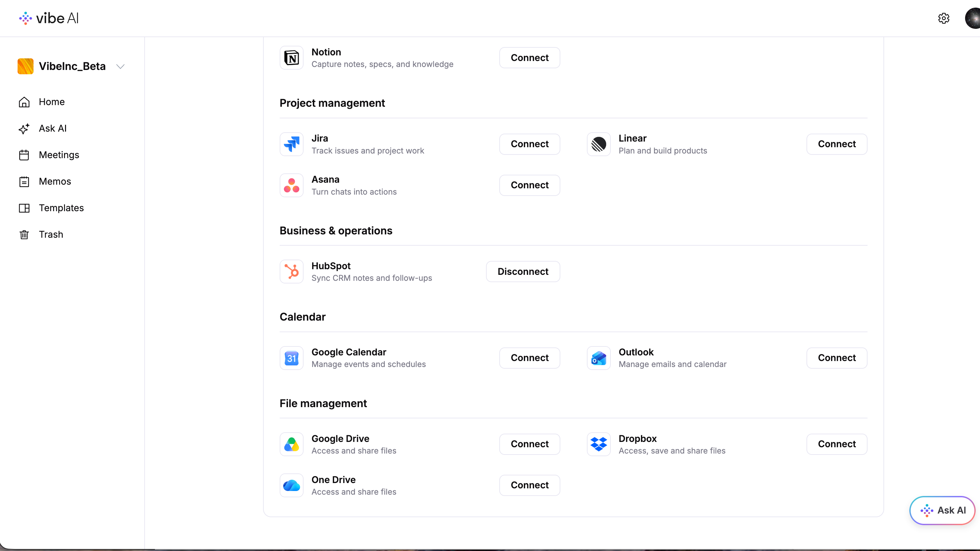The image size is (980, 551).
Task: Click the Asana app icon
Action: coord(291,185)
